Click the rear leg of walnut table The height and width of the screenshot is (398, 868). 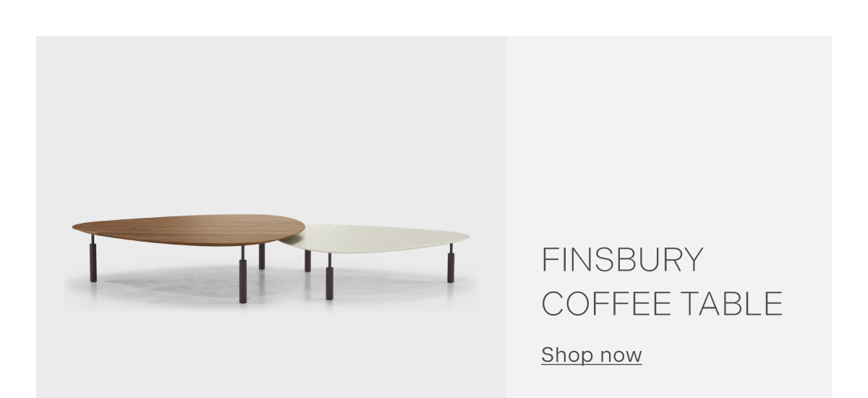pos(262,256)
